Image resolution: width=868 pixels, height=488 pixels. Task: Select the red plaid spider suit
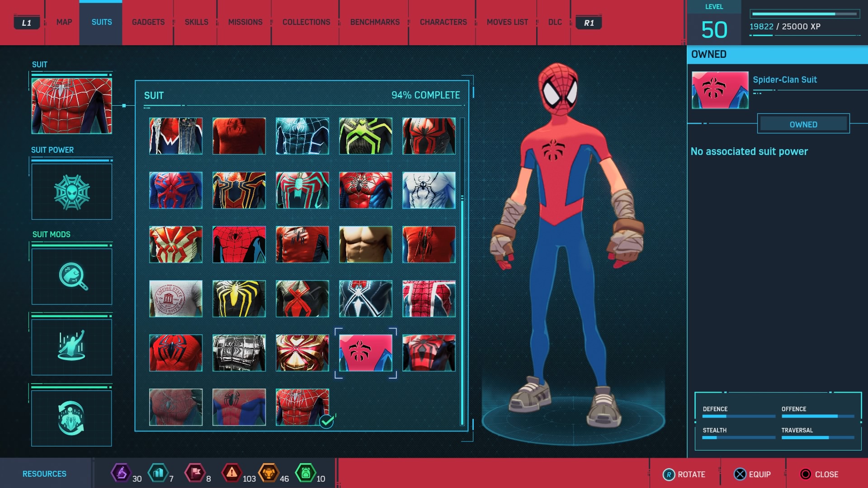pyautogui.click(x=429, y=353)
